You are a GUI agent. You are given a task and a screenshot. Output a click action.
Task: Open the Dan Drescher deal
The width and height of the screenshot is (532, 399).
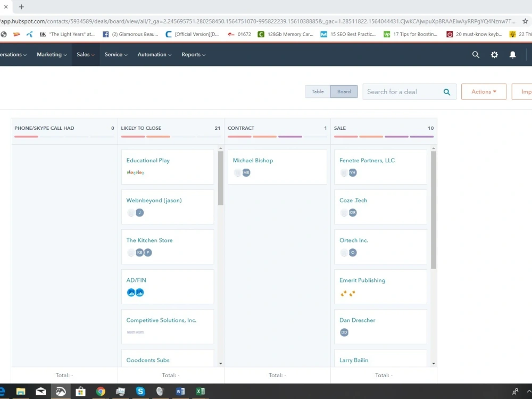358,320
